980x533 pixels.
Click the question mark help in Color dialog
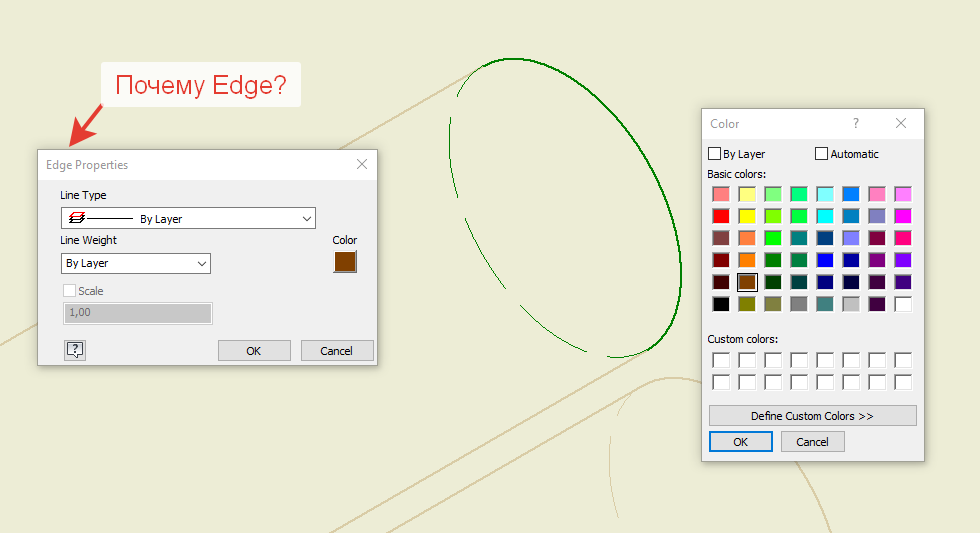pyautogui.click(x=856, y=123)
